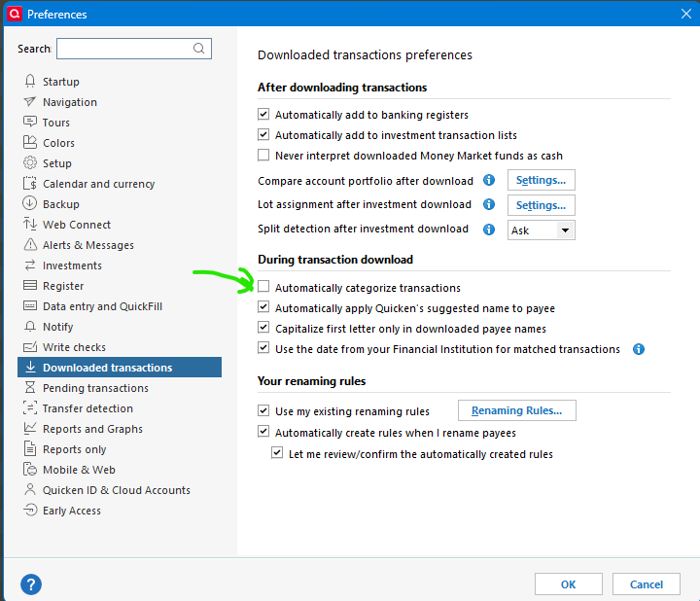
Task: Click the Mobile & Web icon
Action: tap(30, 470)
